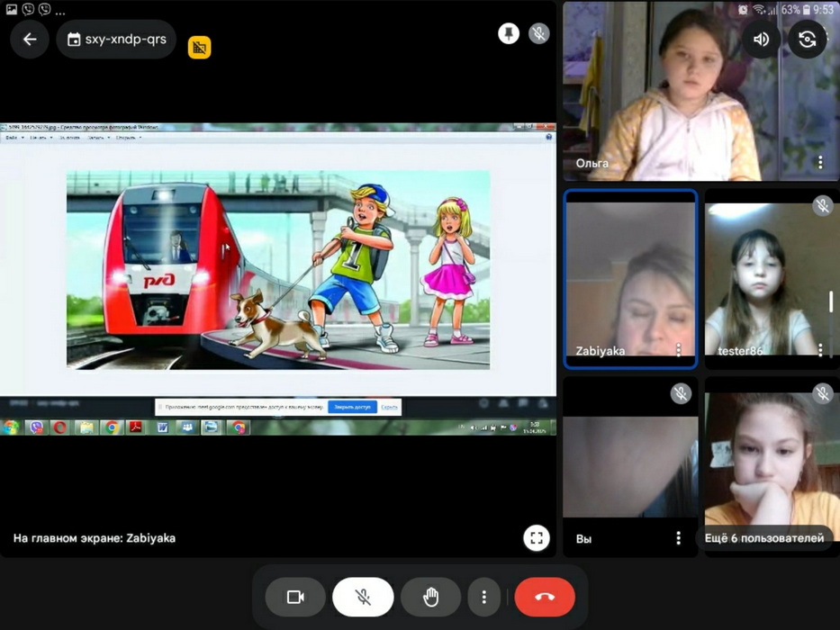Open the three-dot menu on Ольга's tile
The image size is (840, 630).
click(820, 162)
